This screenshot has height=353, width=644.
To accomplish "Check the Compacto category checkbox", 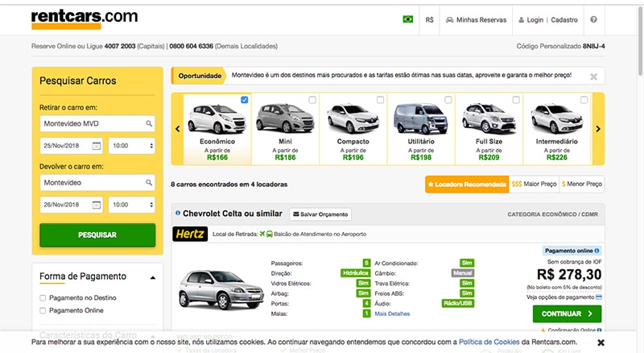I will click(380, 100).
